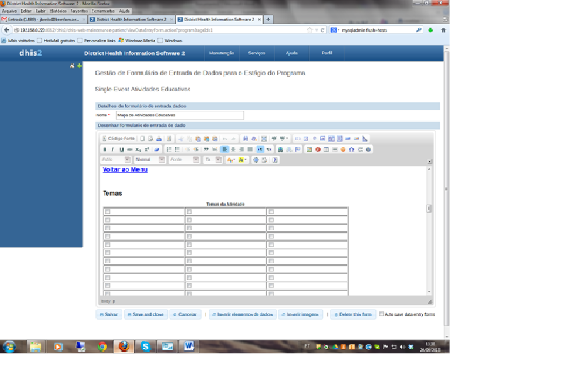
Task: Insert a table via toolbar icon
Action: (326, 149)
